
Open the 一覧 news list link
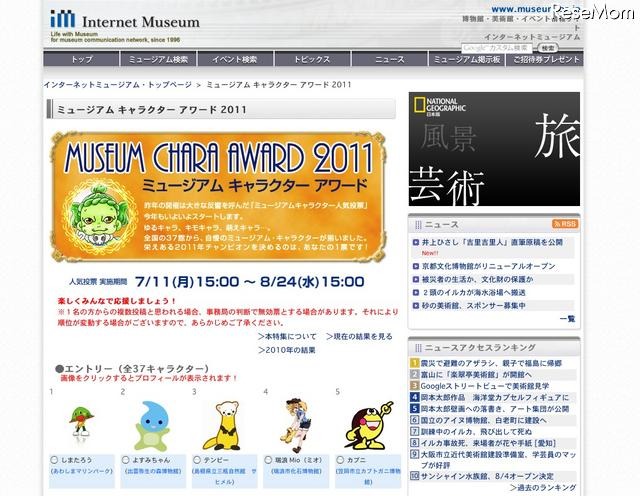click(x=567, y=319)
